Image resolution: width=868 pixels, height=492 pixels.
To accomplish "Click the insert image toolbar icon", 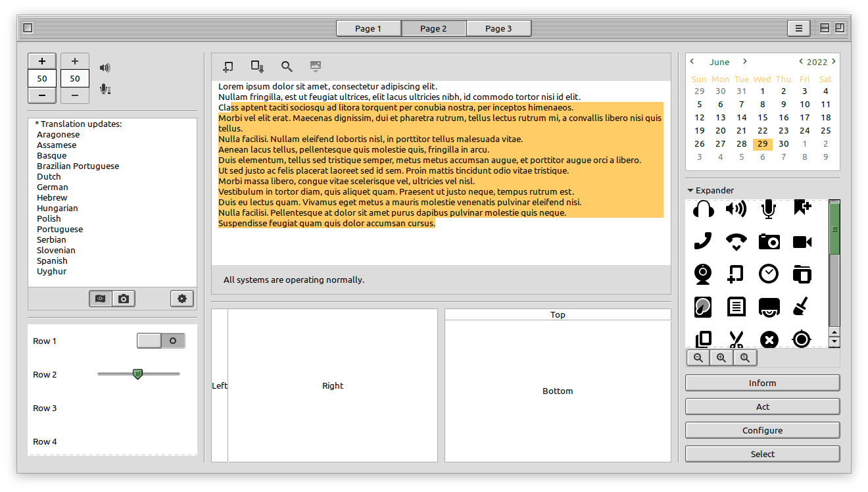I will tap(316, 66).
